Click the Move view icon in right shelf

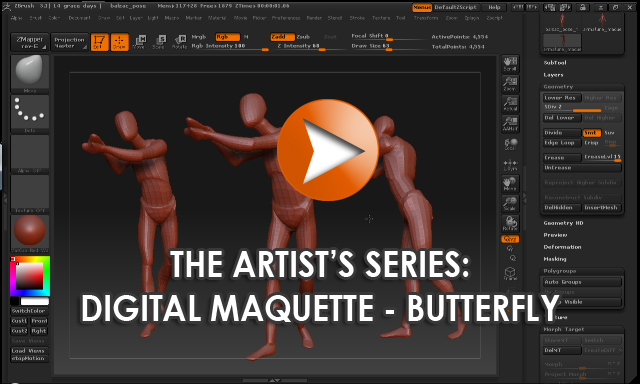[510, 184]
